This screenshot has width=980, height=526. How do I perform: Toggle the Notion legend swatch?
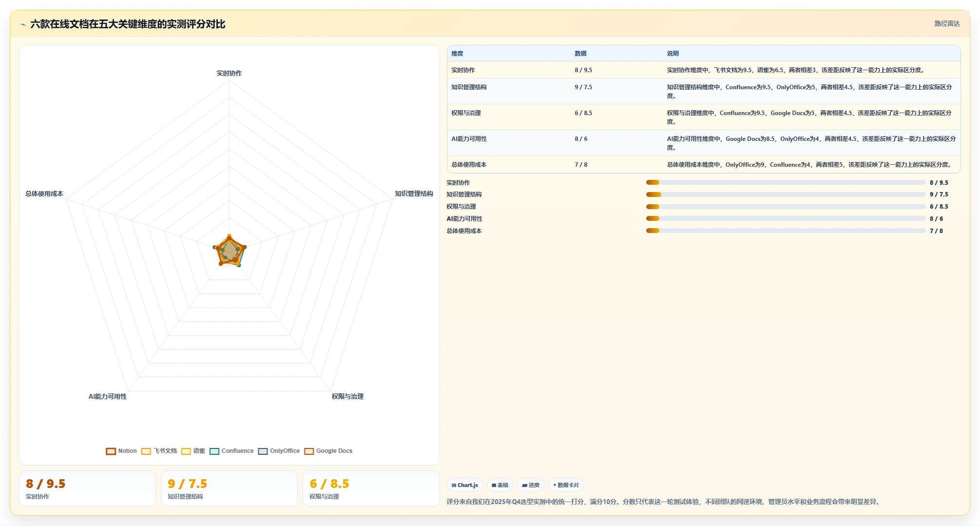[111, 451]
